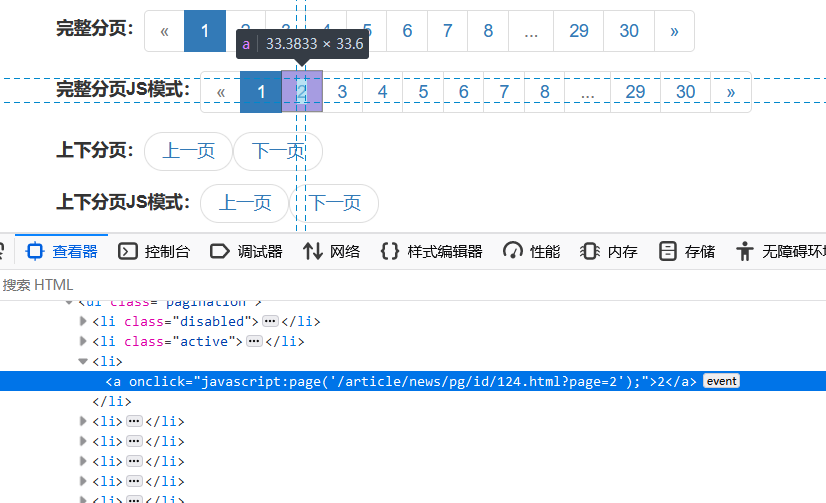Click the 无障碍环境 accessibility figure icon
The width and height of the screenshot is (826, 503).
click(x=744, y=251)
